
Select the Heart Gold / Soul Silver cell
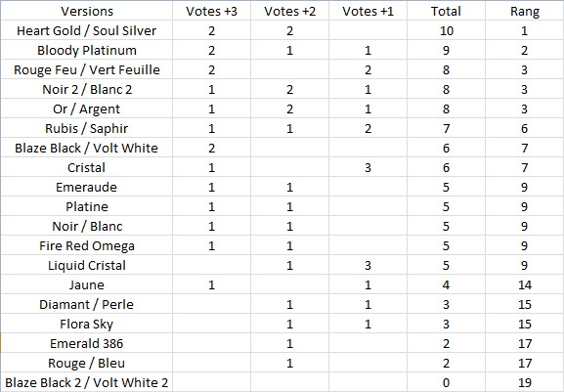coord(87,30)
